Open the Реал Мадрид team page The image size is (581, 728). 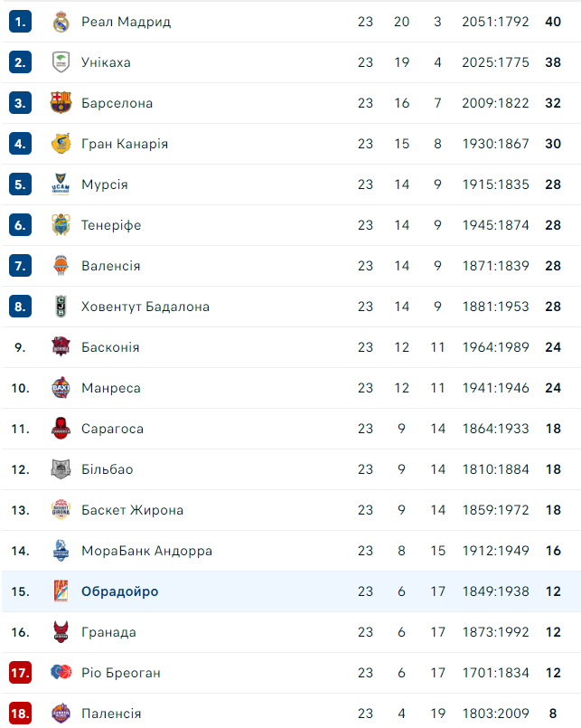tap(126, 22)
